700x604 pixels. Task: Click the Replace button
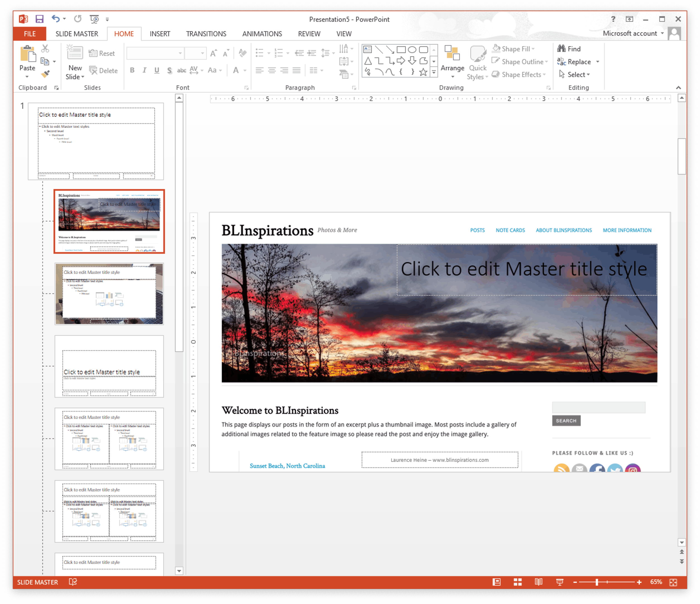pyautogui.click(x=574, y=62)
